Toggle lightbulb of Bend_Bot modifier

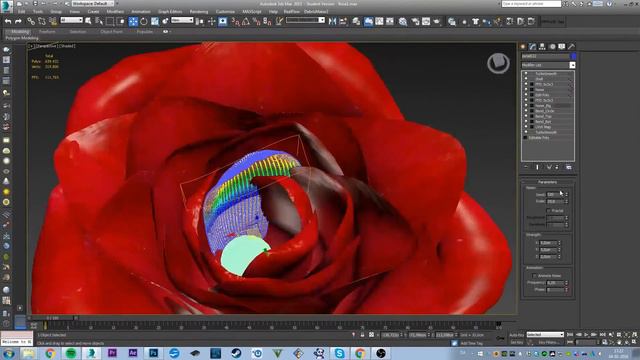(x=526, y=122)
